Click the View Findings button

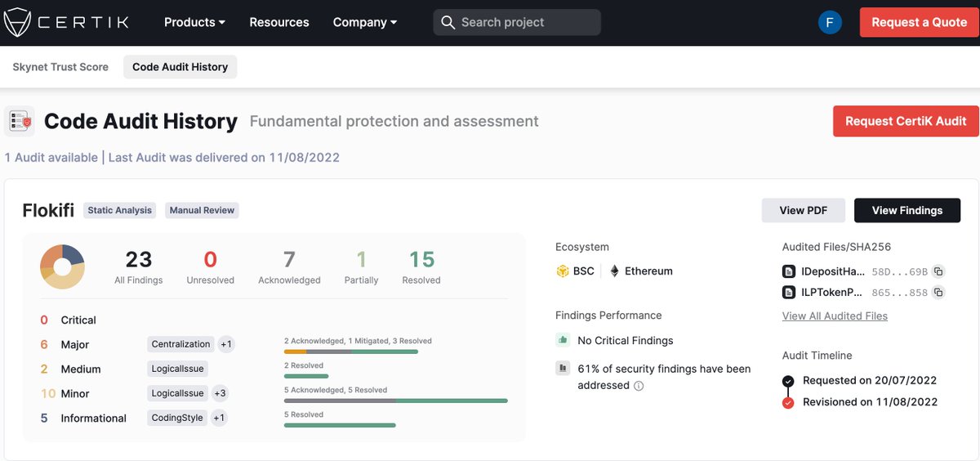907,210
